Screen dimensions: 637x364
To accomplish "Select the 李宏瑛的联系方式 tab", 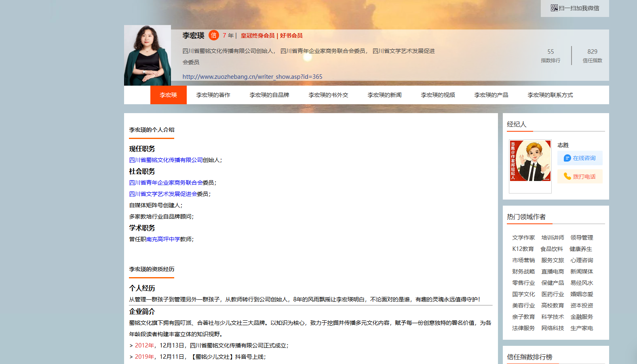I will [x=550, y=95].
